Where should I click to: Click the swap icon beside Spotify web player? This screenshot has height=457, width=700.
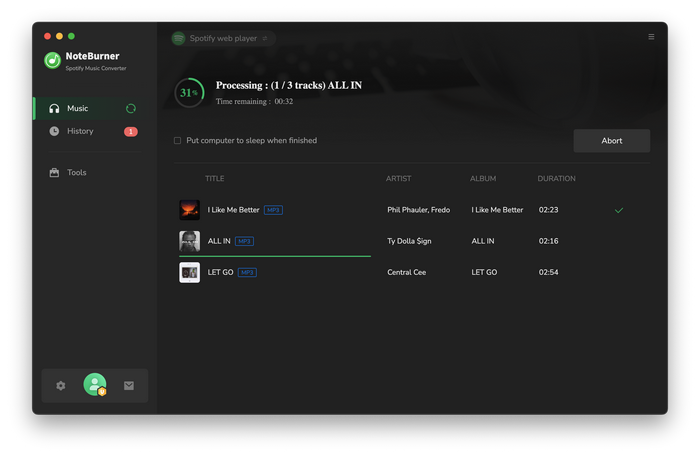click(x=265, y=38)
